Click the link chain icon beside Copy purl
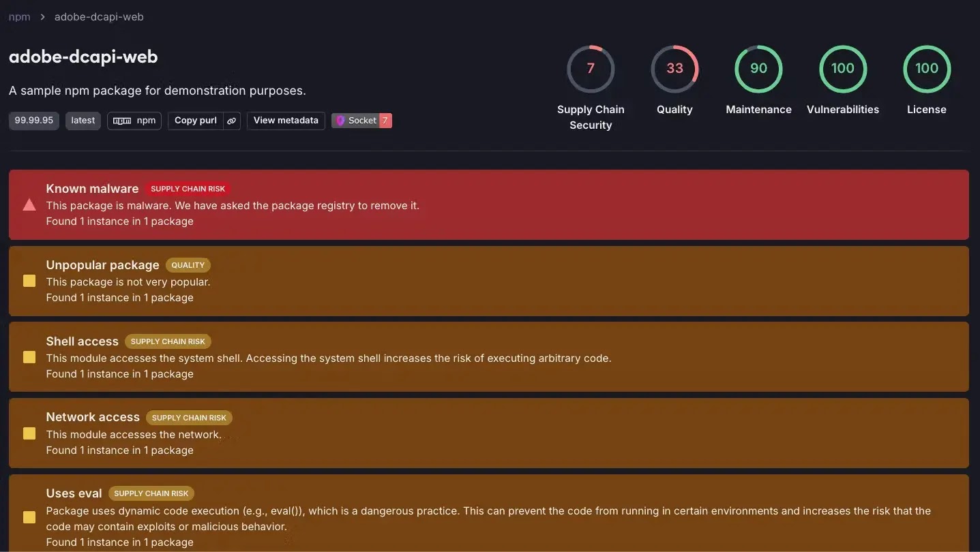 (232, 121)
